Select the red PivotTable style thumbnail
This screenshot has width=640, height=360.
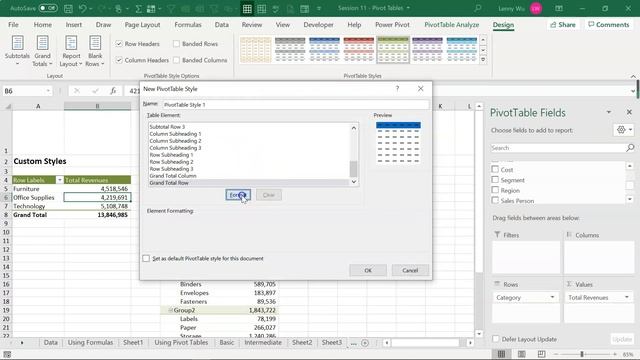(358, 50)
